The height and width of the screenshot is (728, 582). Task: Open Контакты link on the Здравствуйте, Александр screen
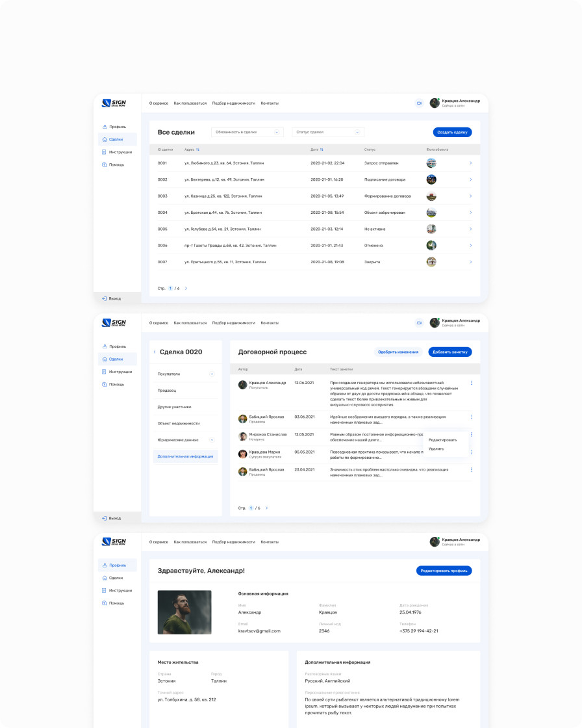(270, 542)
